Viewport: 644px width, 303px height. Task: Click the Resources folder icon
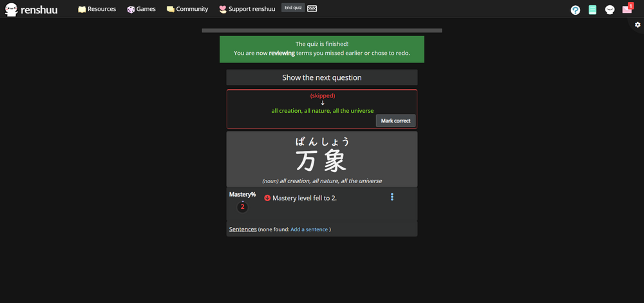point(82,9)
